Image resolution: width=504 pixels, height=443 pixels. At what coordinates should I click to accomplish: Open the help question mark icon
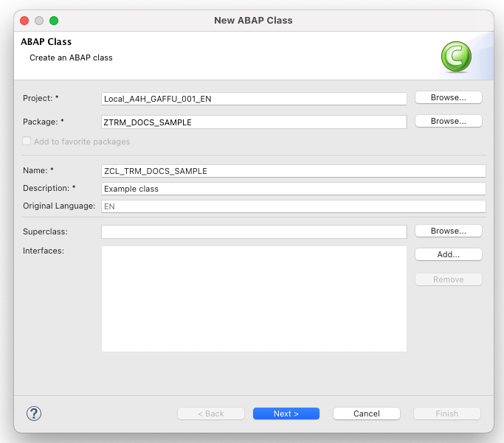coord(34,413)
